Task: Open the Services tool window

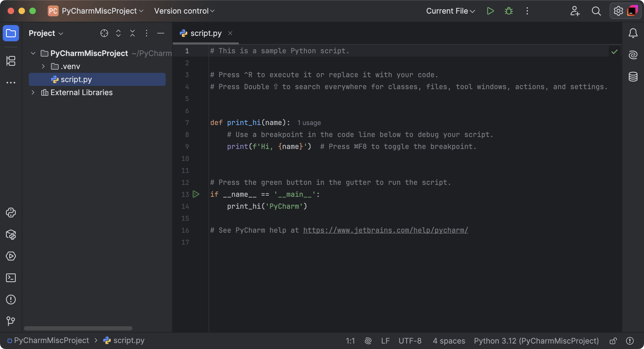Action: (x=11, y=256)
